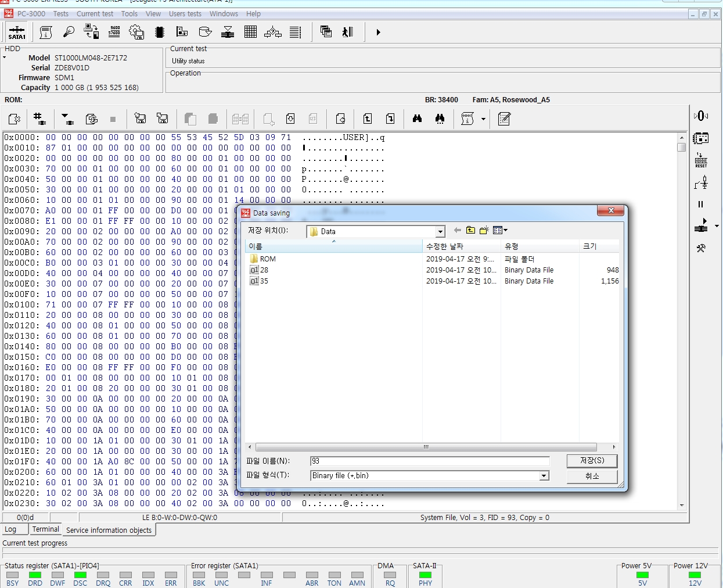Open the dropdown arrow beside the scroll icon
723x588 pixels.
tap(483, 119)
